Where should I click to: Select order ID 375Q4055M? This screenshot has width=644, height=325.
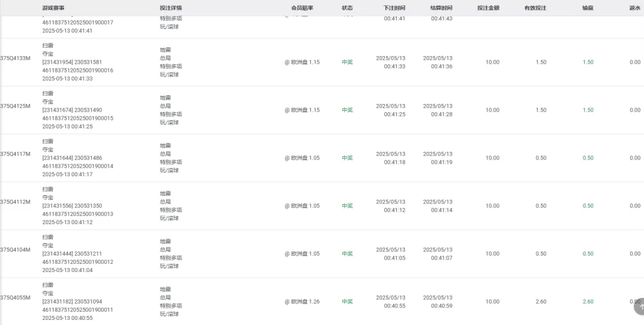click(15, 297)
